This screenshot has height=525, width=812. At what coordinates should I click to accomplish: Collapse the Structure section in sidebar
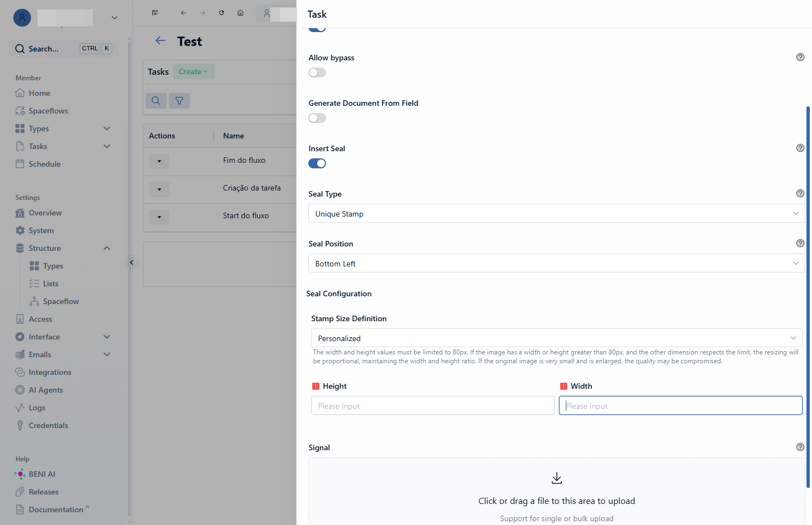107,248
